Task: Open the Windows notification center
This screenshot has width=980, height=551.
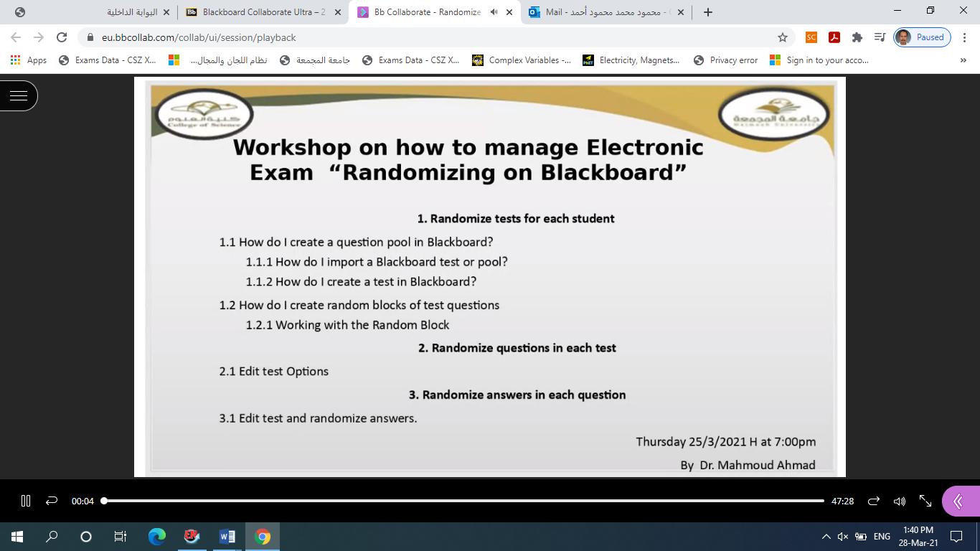Action: coord(956,536)
